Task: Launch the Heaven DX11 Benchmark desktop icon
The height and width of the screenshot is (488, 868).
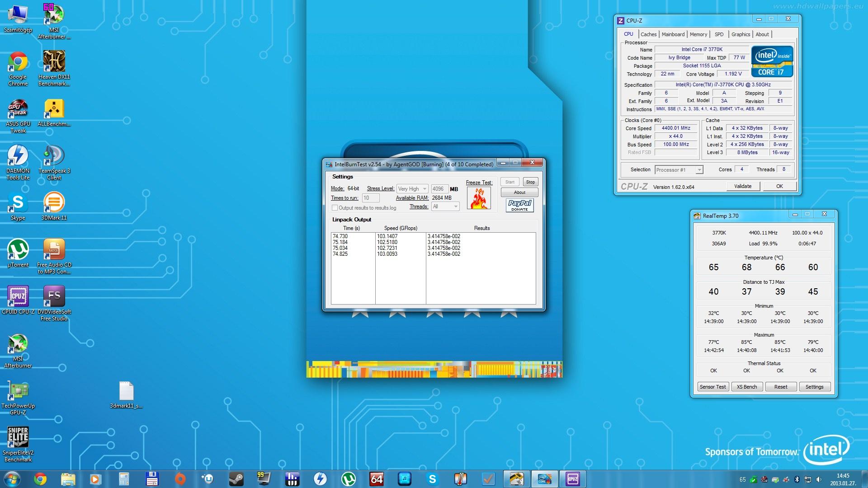Action: [54, 68]
